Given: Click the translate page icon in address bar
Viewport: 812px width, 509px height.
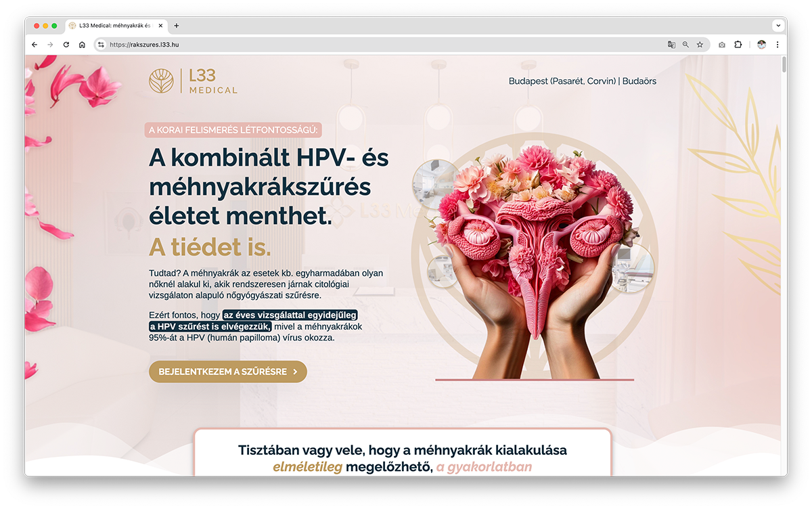Looking at the screenshot, I should tap(671, 45).
